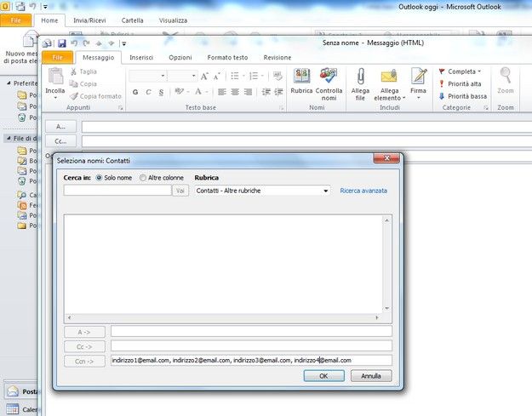Click the Annulla button
The image size is (532, 416).
pos(371,375)
